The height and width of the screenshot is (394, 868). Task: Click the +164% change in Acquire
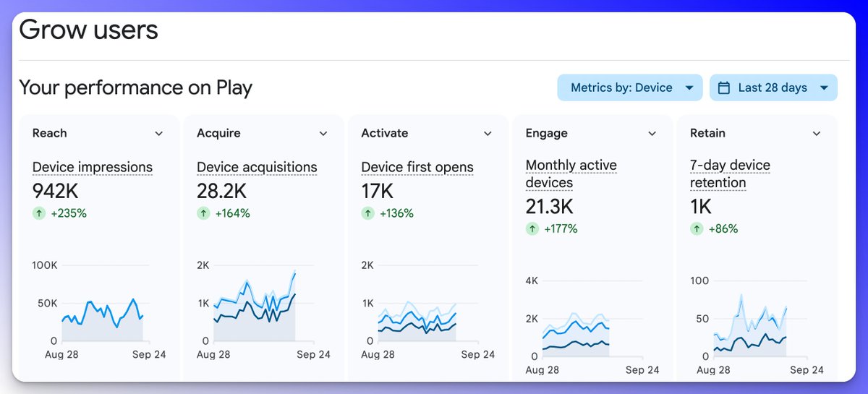tap(232, 213)
